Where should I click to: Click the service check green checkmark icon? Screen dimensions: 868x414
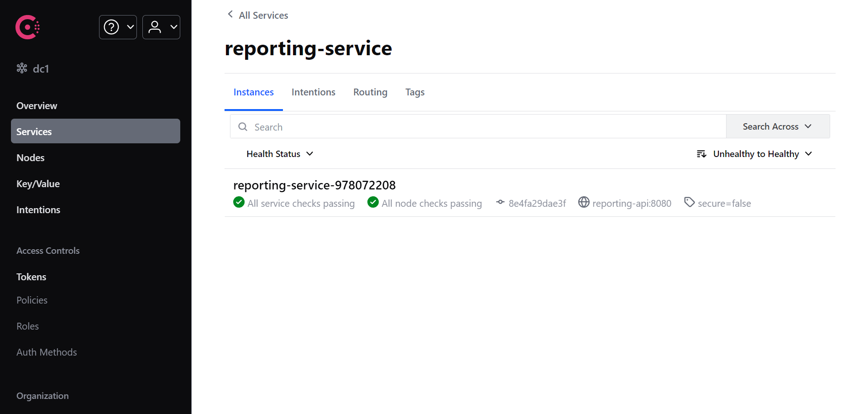click(239, 202)
